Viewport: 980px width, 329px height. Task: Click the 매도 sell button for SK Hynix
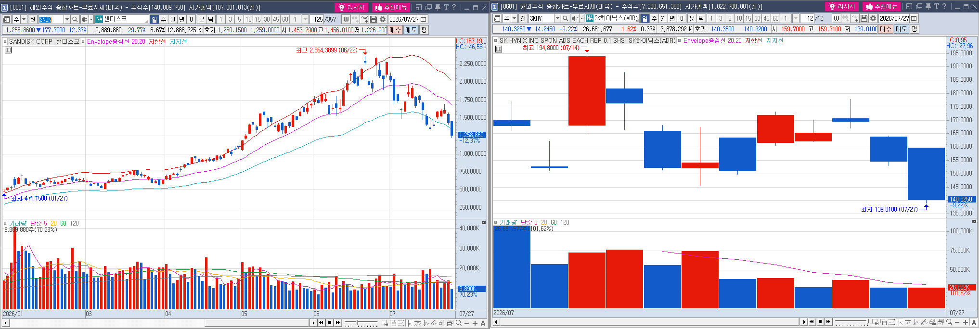point(901,29)
